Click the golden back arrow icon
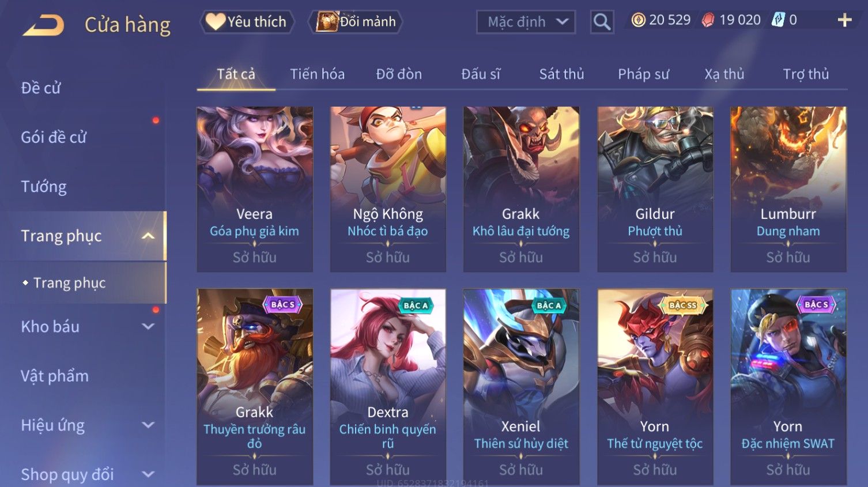The width and height of the screenshot is (868, 487). click(43, 25)
